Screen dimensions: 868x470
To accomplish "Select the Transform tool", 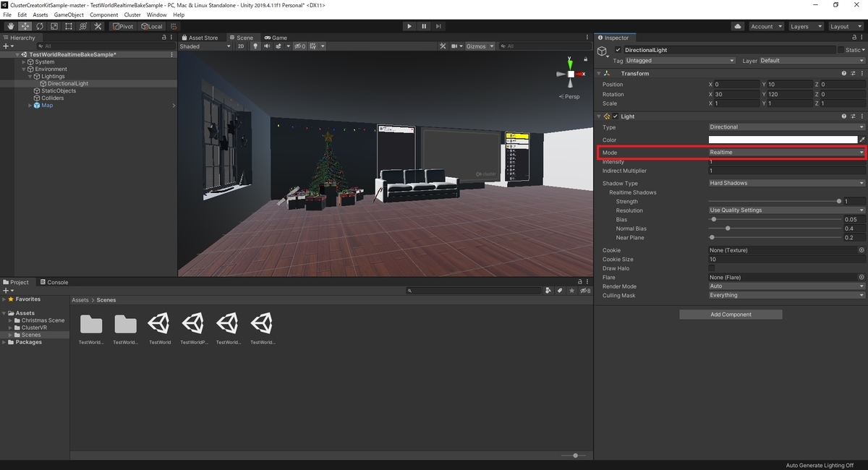I will coord(82,26).
